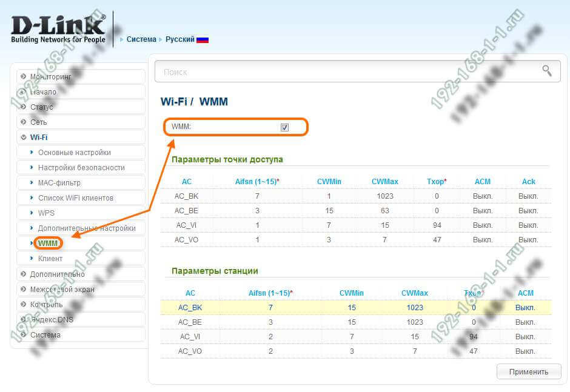The image size is (570, 392).
Task: Open Настройки безопасности page
Action: click(81, 168)
